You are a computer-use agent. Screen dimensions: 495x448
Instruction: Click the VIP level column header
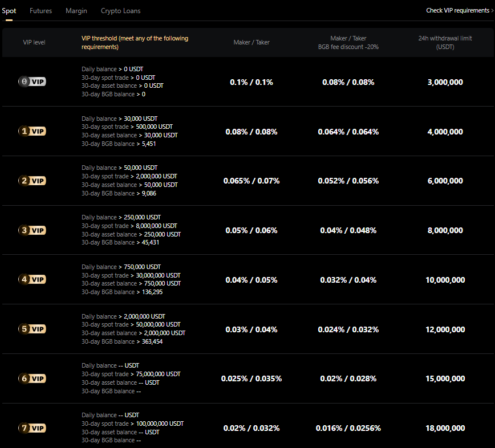point(34,43)
